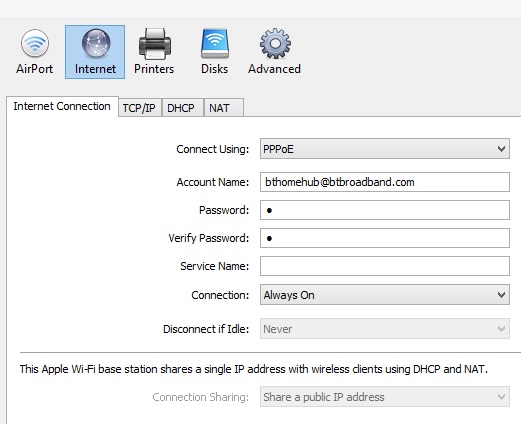This screenshot has width=521, height=424.
Task: Click the Verify Password input field
Action: click(385, 238)
